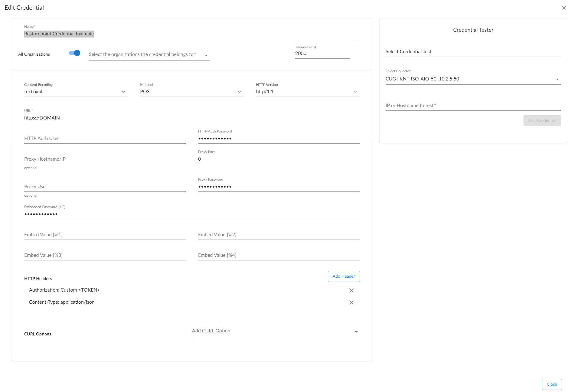Image resolution: width=571 pixels, height=392 pixels.
Task: Click the IP or Hostname to test field
Action: tap(472, 106)
